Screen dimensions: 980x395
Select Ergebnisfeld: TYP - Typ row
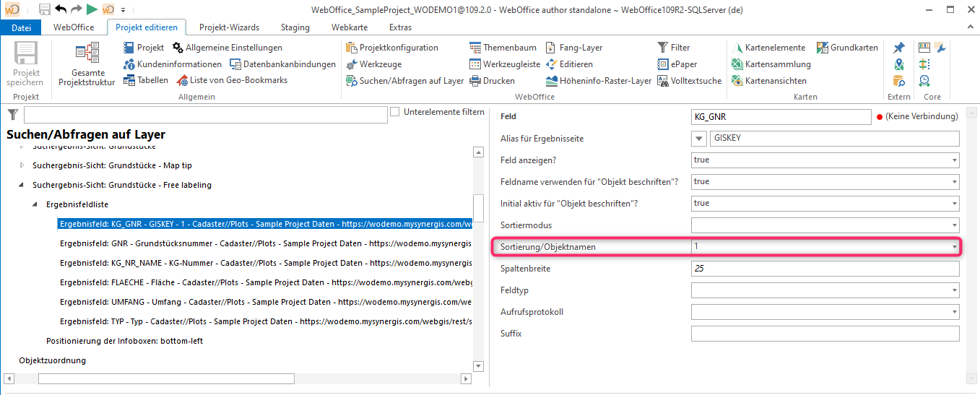(265, 321)
